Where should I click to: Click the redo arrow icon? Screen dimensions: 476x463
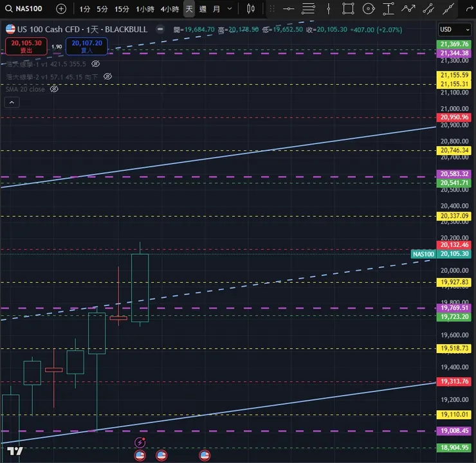[470, 8]
